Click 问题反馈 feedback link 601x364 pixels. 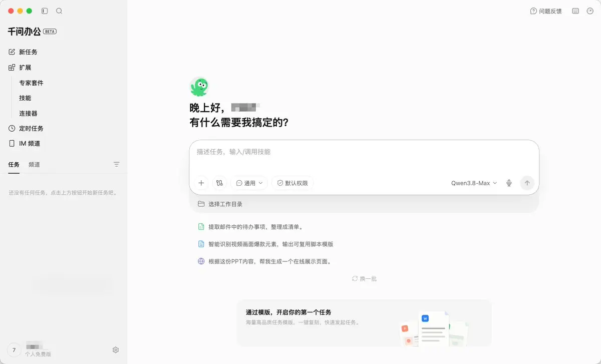tap(550, 11)
